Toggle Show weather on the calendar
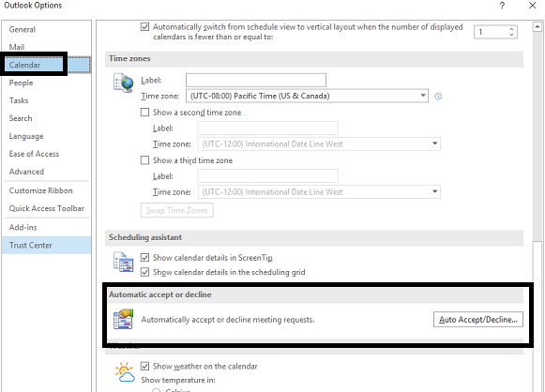 (x=145, y=366)
